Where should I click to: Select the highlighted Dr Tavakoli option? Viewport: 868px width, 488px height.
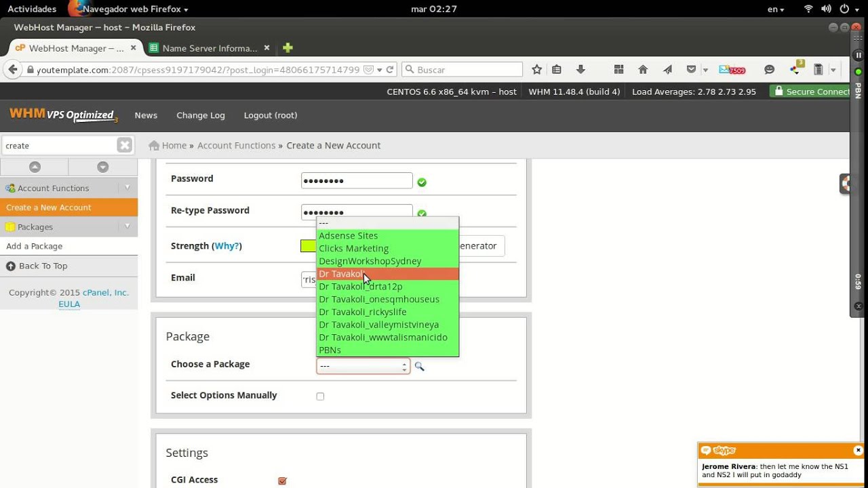click(x=388, y=274)
